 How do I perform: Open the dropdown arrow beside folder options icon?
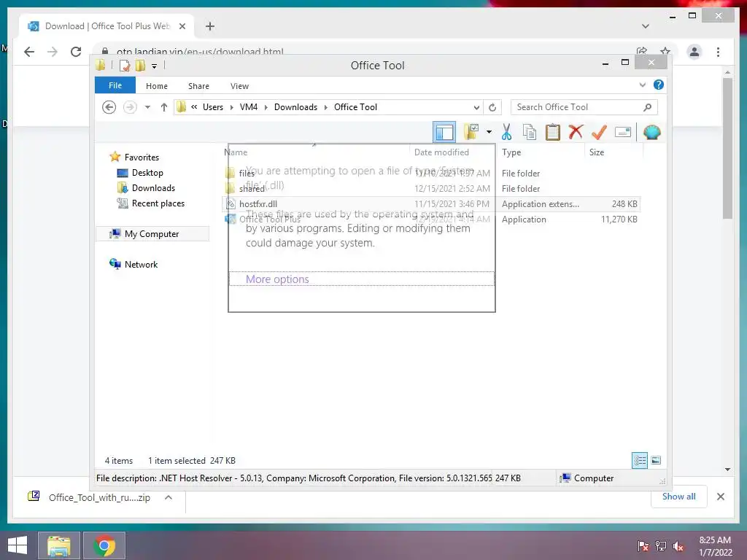click(x=489, y=132)
